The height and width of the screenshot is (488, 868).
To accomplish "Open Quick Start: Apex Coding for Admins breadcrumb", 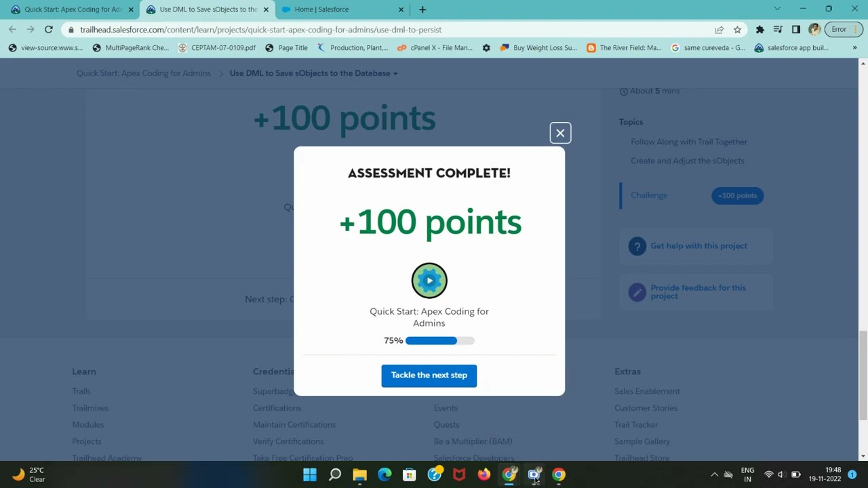I will point(144,73).
